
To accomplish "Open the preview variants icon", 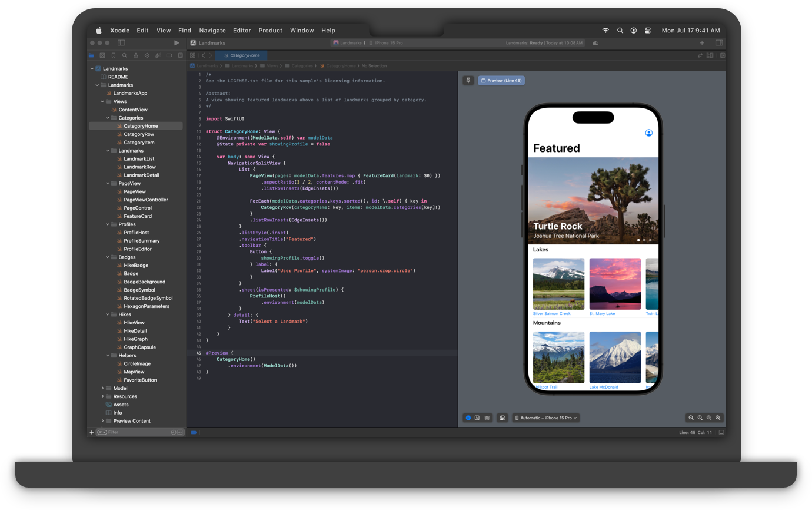I will click(487, 418).
